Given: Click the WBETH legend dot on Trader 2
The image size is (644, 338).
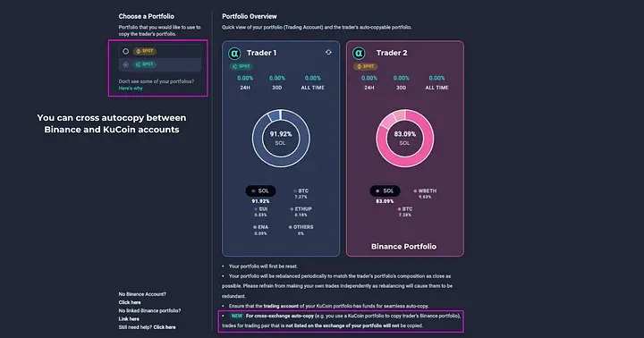Looking at the screenshot, I should click(415, 191).
